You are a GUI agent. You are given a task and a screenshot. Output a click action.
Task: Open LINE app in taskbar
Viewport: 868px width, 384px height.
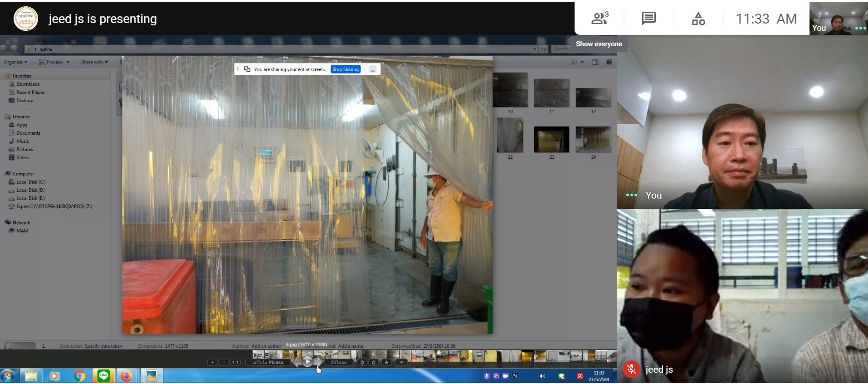tap(103, 376)
